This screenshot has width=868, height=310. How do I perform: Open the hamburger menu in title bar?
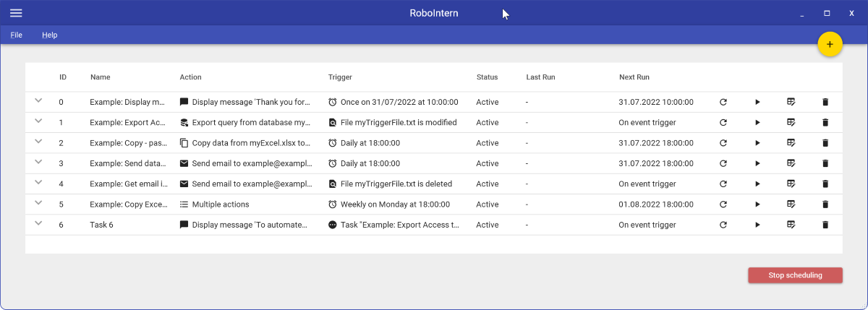(x=16, y=13)
